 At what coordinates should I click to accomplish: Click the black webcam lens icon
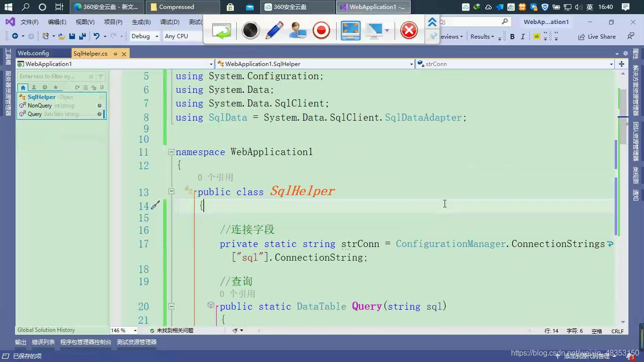tap(250, 31)
